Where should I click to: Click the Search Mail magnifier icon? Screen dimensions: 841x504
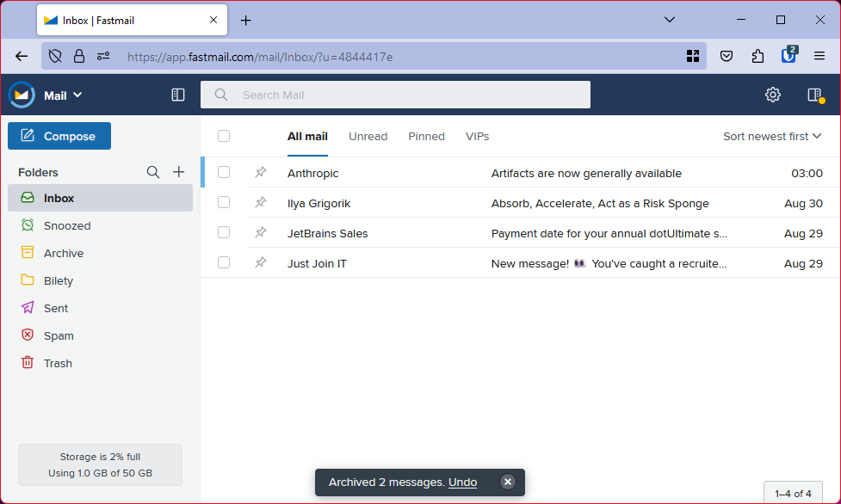coord(221,95)
